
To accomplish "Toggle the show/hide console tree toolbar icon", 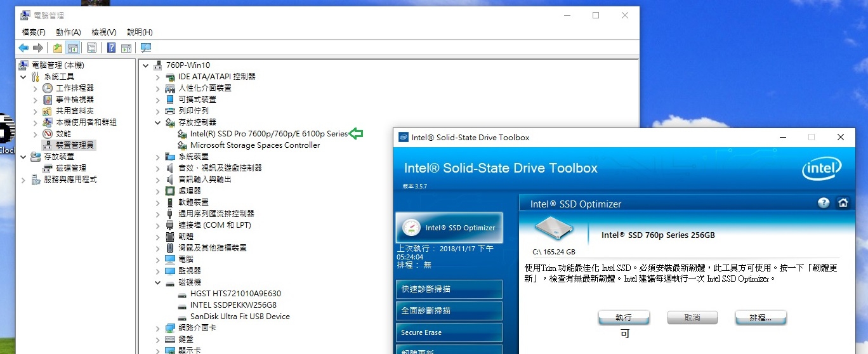I will point(72,48).
